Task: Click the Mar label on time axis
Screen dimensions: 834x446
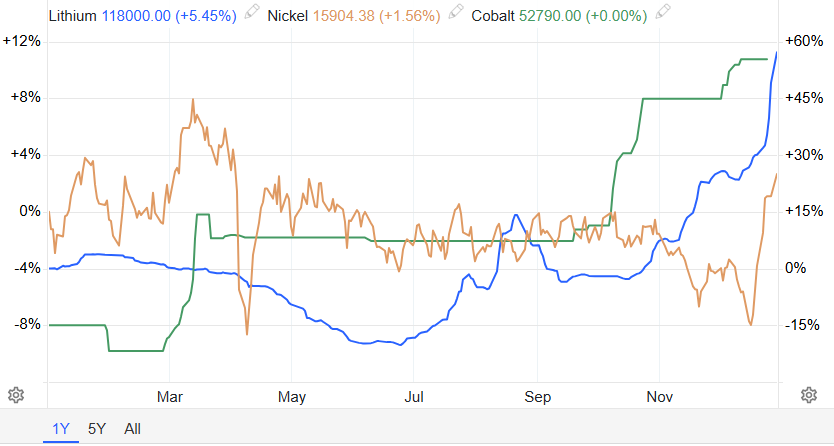Action: pyautogui.click(x=170, y=395)
